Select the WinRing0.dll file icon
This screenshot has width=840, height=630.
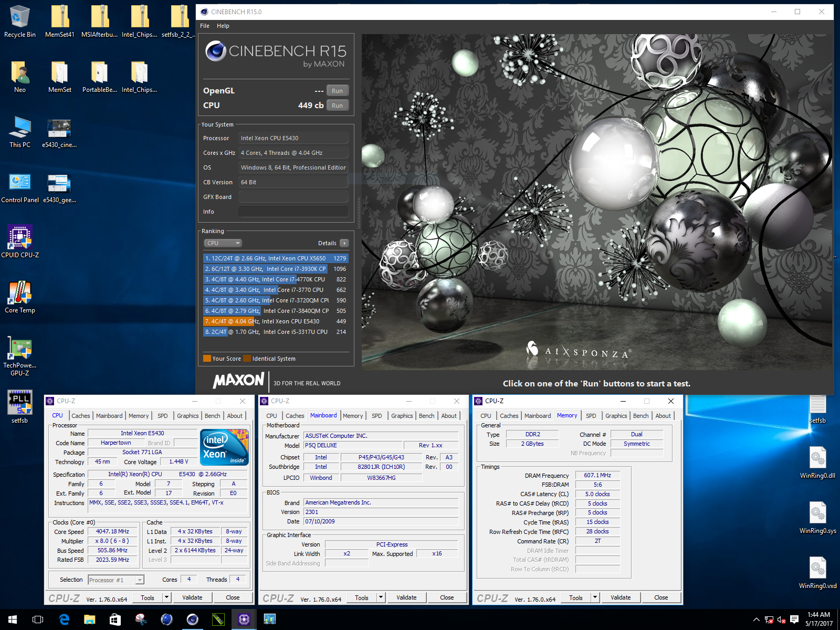(817, 462)
